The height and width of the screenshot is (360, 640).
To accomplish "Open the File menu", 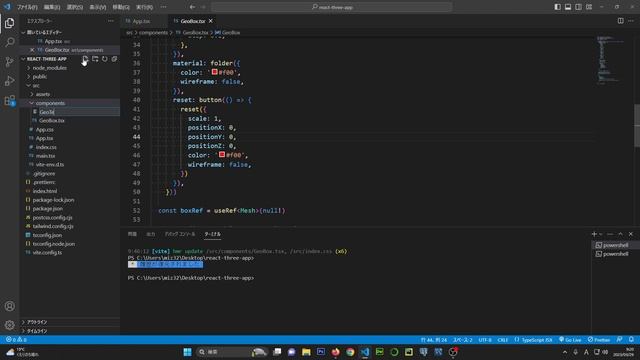I will 27,7.
